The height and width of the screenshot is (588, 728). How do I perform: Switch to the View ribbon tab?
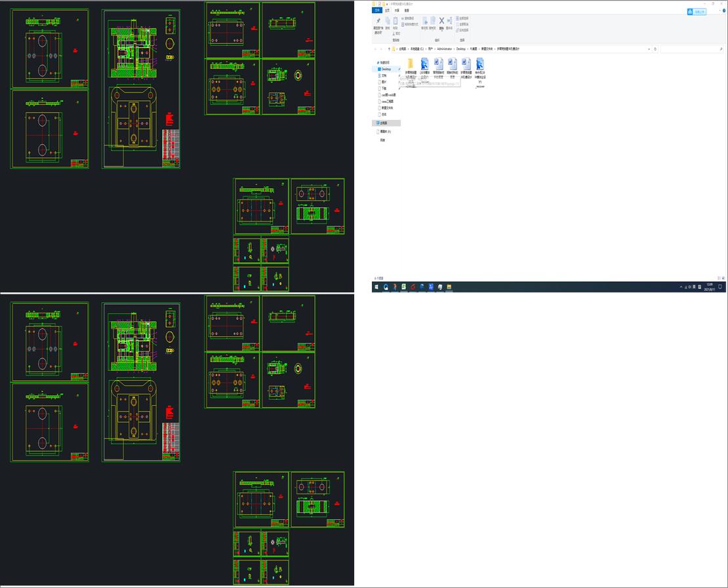tap(407, 10)
